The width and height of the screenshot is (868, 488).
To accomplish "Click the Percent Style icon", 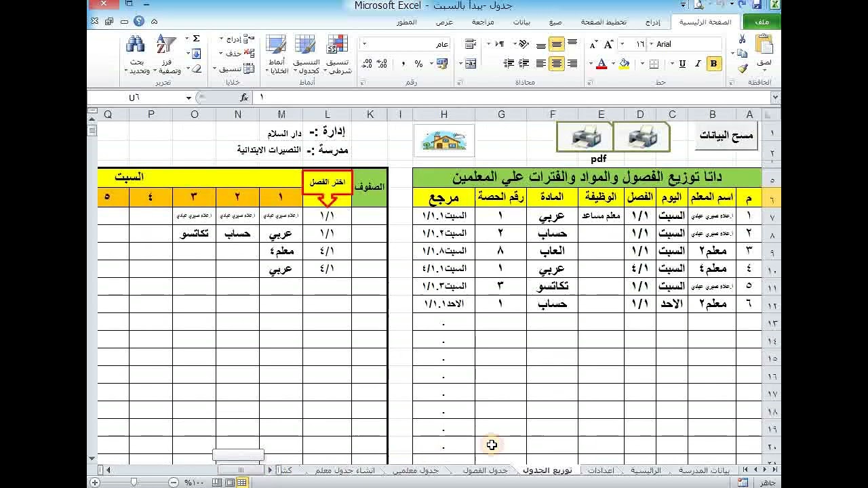I will click(x=418, y=64).
